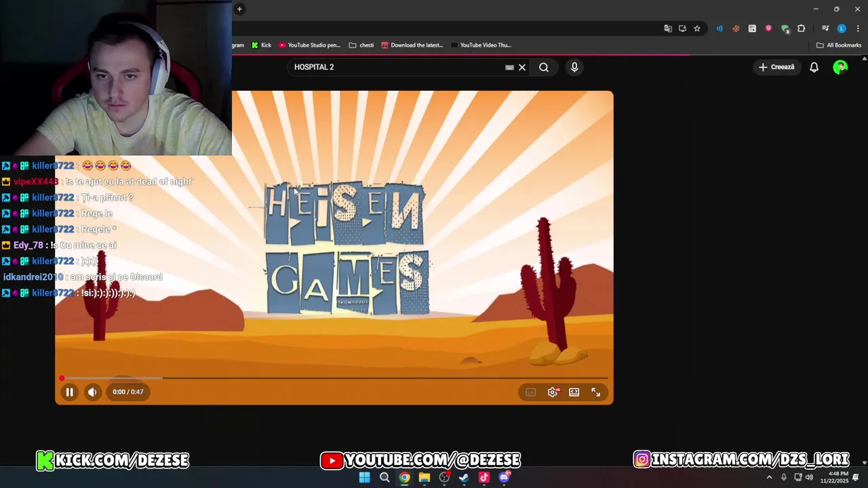Enter fullscreen video mode
The height and width of the screenshot is (488, 868).
click(x=596, y=392)
